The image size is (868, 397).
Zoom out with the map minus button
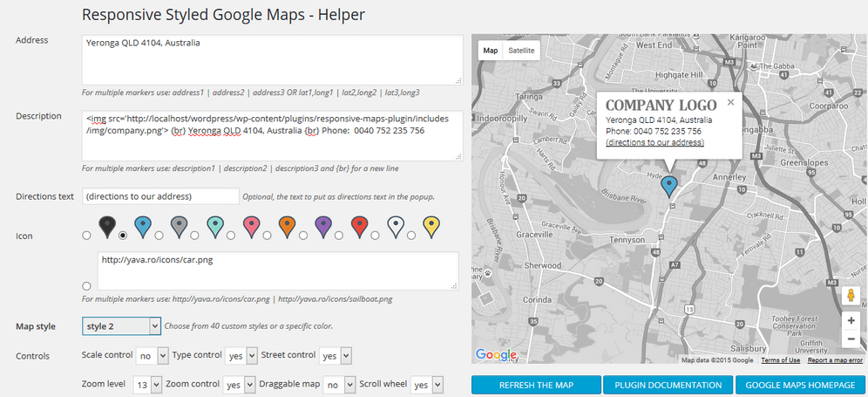pyautogui.click(x=851, y=339)
